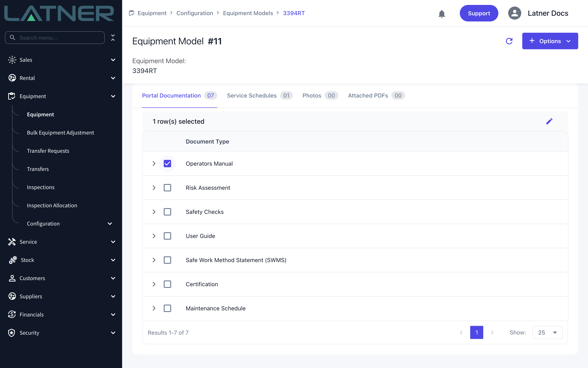
Task: Go to next page arrow
Action: tap(492, 332)
